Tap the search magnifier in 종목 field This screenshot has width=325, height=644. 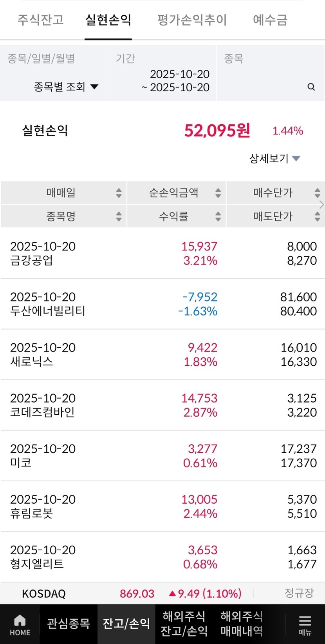[311, 87]
